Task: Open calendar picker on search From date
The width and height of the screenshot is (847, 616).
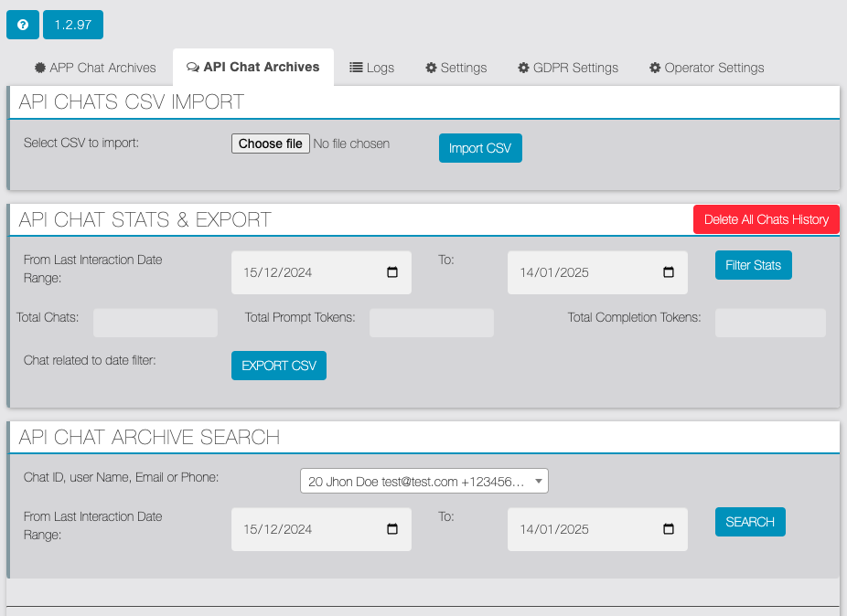Action: point(392,529)
